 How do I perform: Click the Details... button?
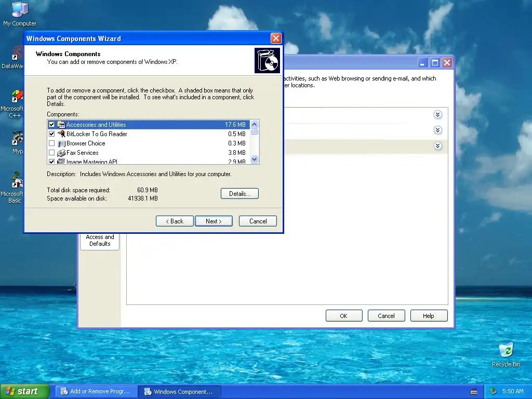240,194
